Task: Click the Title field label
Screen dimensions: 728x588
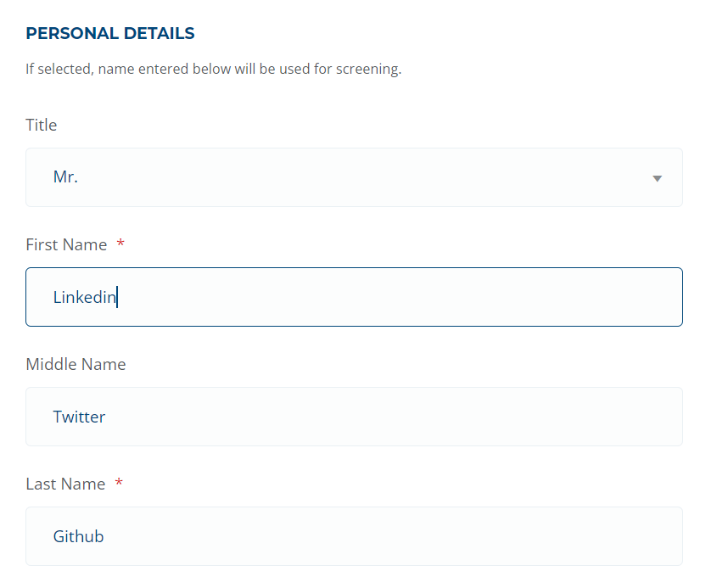Action: [41, 125]
